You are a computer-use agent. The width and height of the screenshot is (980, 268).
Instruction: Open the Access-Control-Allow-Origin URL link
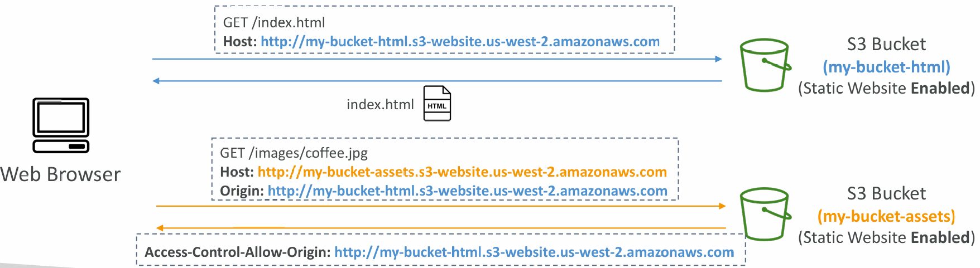(x=534, y=252)
